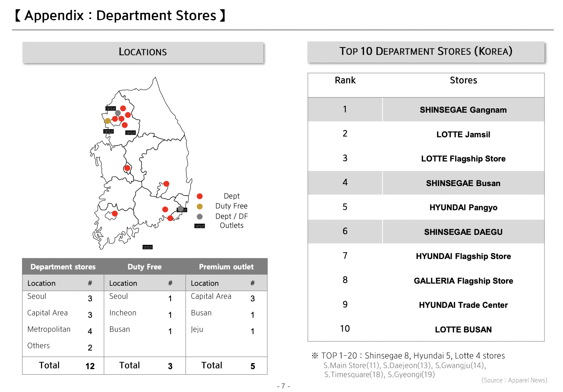Click the Metropolitan location cell

(49, 329)
